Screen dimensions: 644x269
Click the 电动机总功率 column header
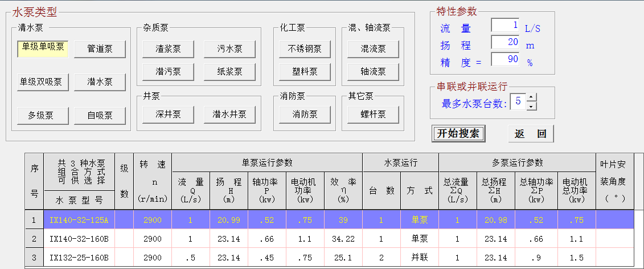coord(577,190)
